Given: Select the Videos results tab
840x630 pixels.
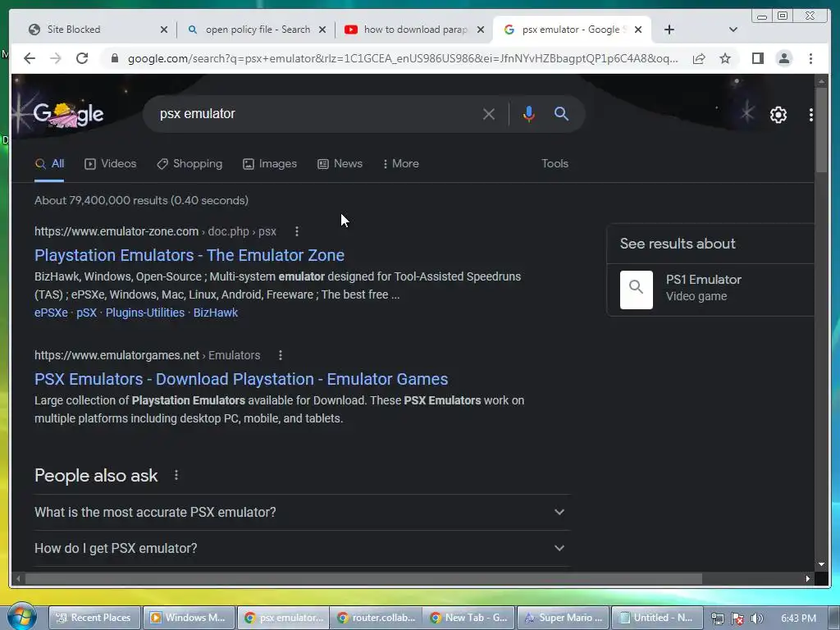Looking at the screenshot, I should [111, 163].
